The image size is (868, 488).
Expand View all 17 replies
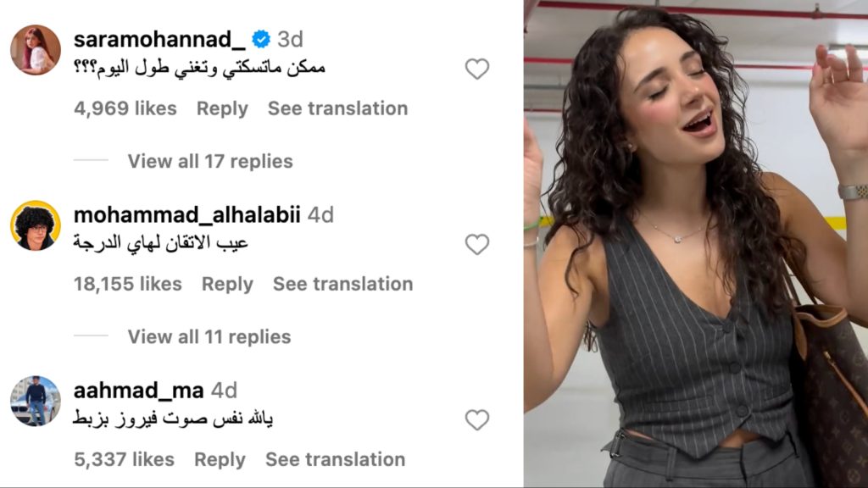[x=210, y=161]
